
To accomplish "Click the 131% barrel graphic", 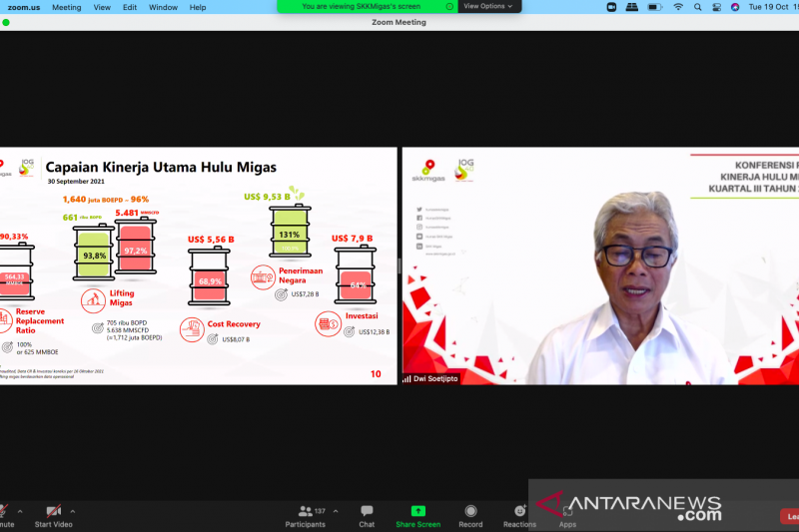I will tap(290, 231).
